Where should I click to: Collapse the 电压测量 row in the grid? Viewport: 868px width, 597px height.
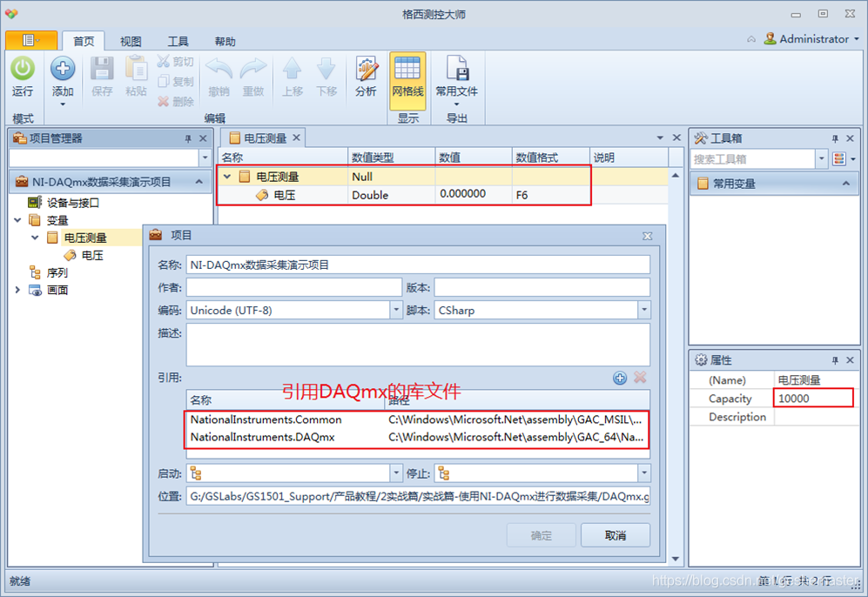[x=226, y=177]
